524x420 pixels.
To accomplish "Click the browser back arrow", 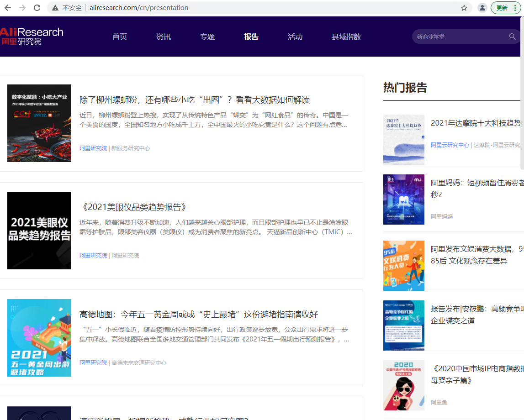I will point(8,8).
